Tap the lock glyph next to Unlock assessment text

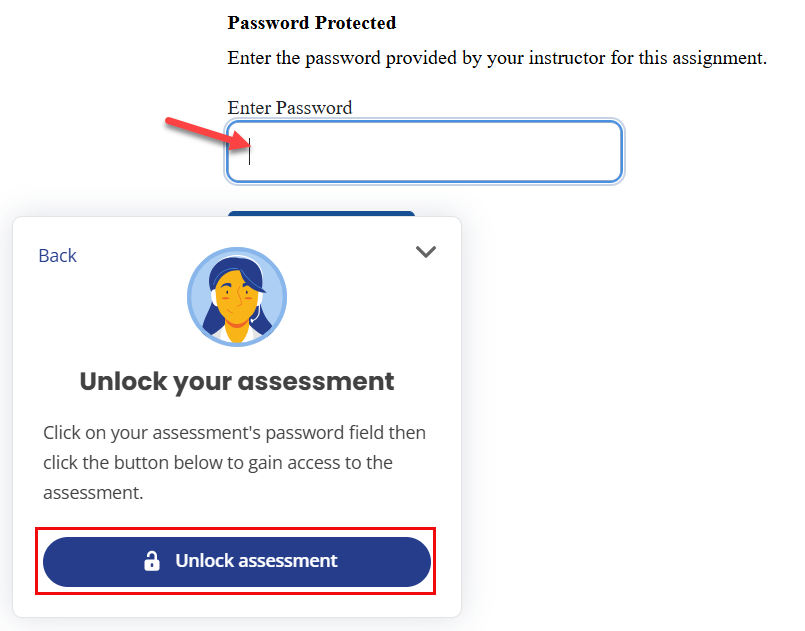tap(152, 561)
